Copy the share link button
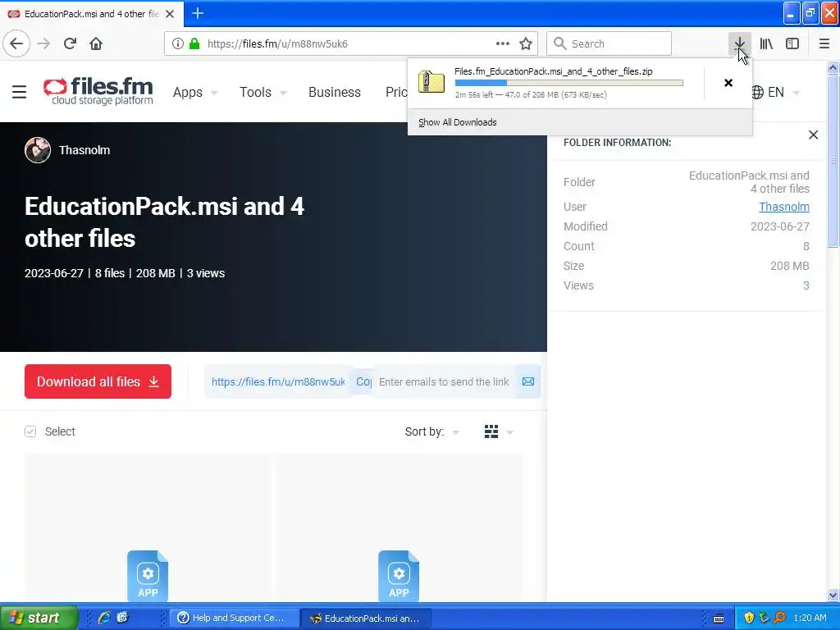This screenshot has width=840, height=630. (x=363, y=381)
